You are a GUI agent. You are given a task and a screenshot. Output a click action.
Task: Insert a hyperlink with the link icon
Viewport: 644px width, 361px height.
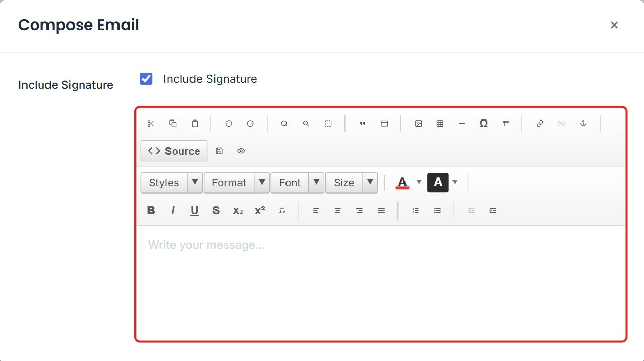540,124
